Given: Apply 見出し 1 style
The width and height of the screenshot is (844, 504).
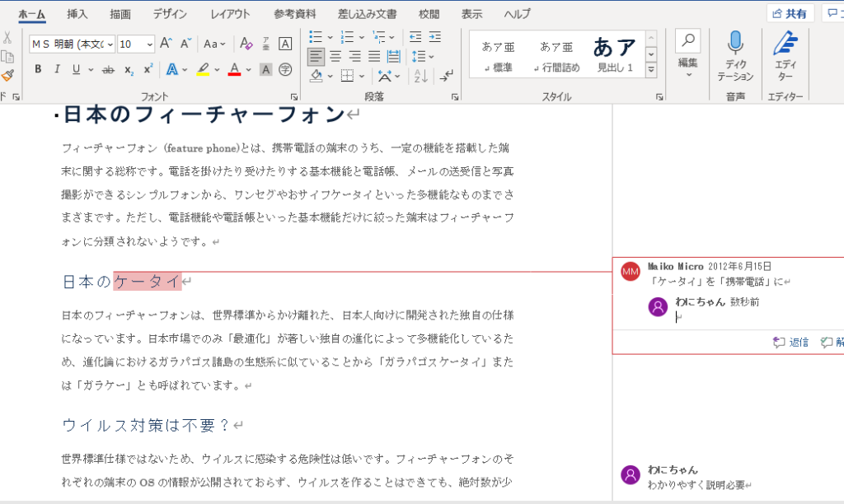Looking at the screenshot, I should [x=615, y=57].
